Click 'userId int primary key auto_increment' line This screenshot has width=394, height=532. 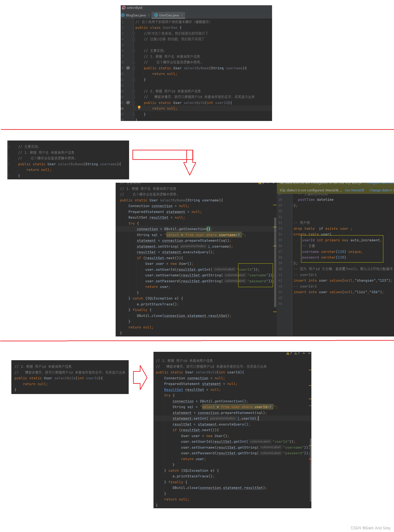pos(342,240)
